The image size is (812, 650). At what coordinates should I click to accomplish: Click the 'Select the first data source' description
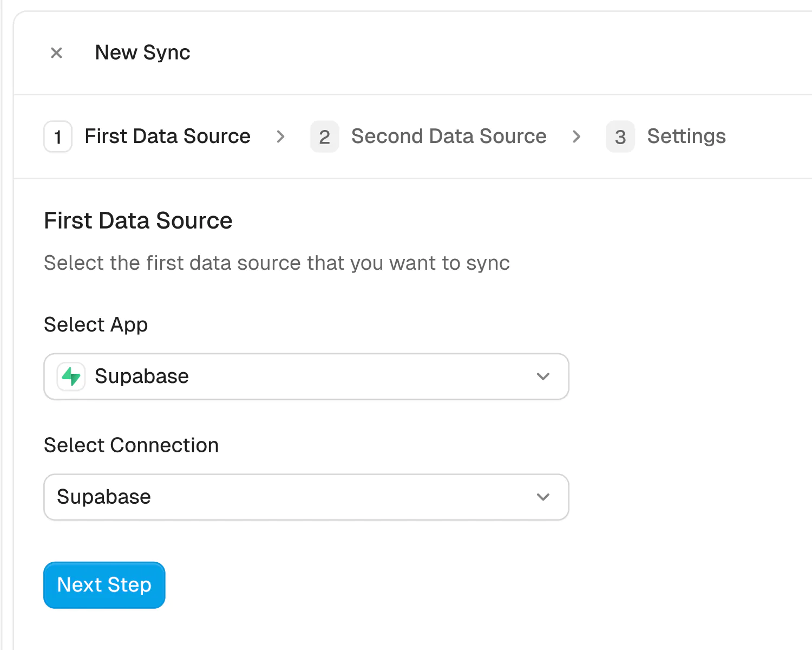pos(277,263)
